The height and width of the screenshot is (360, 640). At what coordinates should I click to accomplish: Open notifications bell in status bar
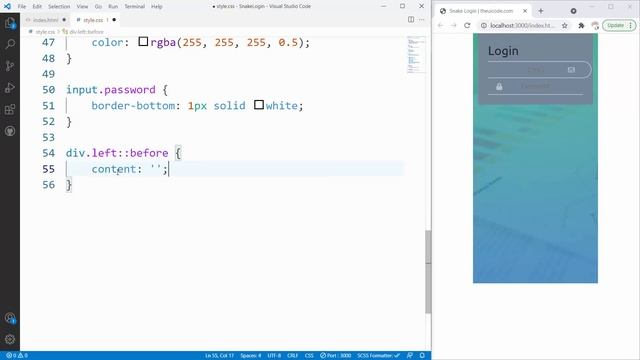click(422, 356)
